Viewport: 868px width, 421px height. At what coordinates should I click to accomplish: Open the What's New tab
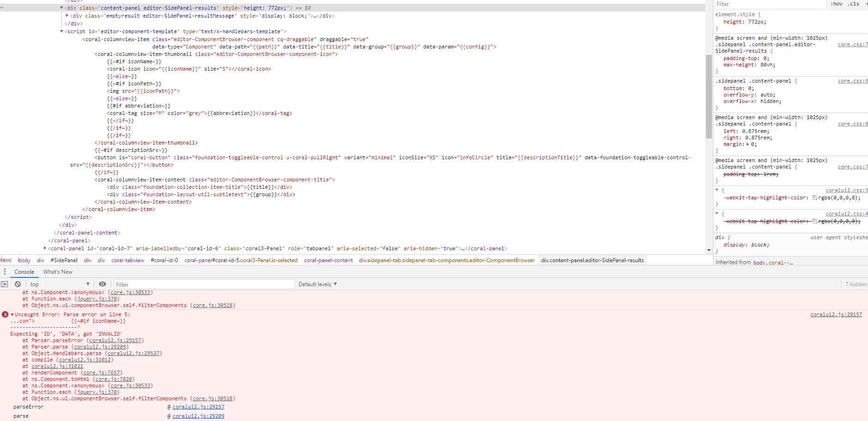coord(58,272)
